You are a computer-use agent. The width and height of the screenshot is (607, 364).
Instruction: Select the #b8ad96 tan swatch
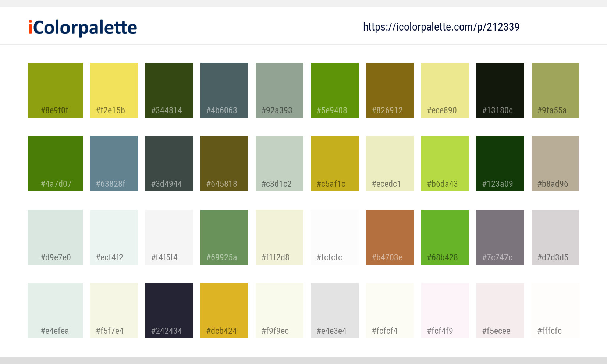coord(555,163)
